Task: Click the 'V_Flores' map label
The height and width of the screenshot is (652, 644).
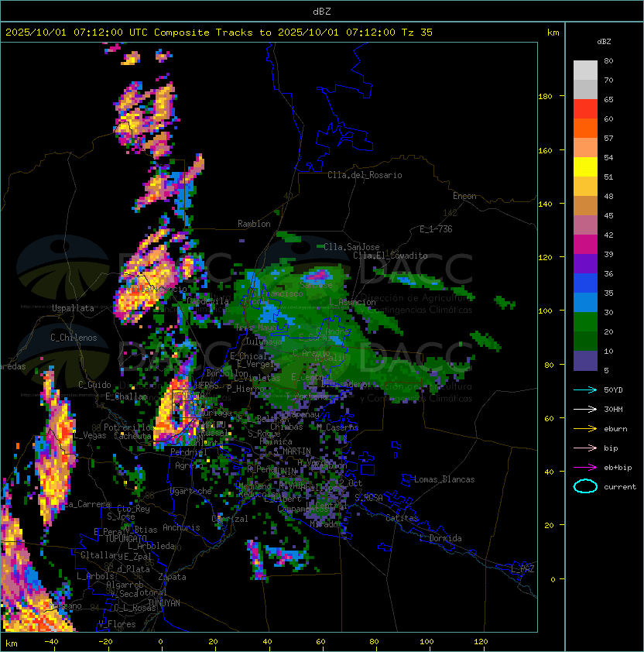Action: (117, 624)
